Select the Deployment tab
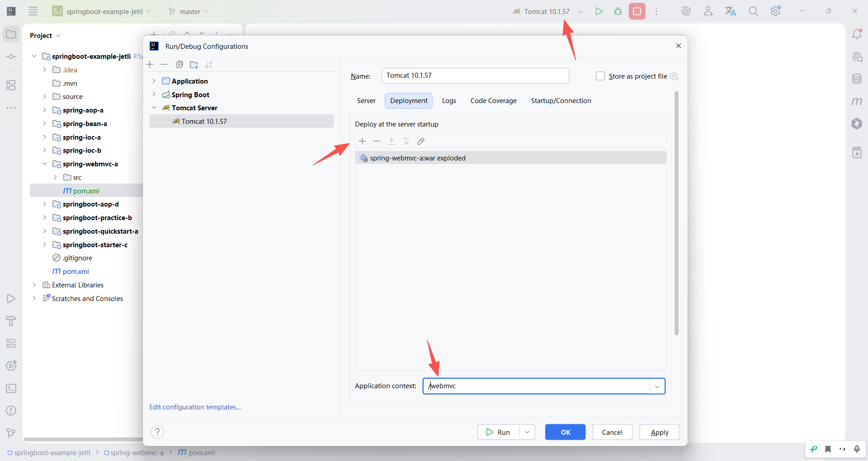 [x=409, y=101]
